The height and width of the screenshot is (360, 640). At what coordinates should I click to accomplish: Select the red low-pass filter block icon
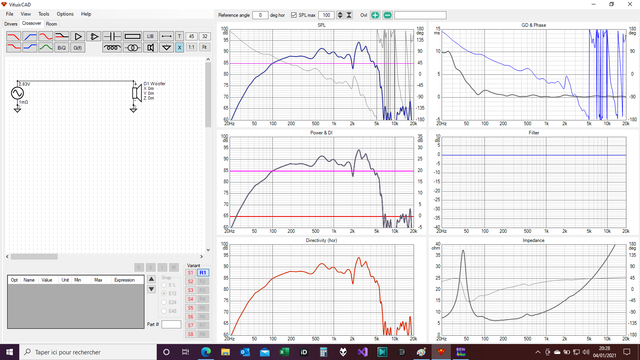pyautogui.click(x=13, y=36)
